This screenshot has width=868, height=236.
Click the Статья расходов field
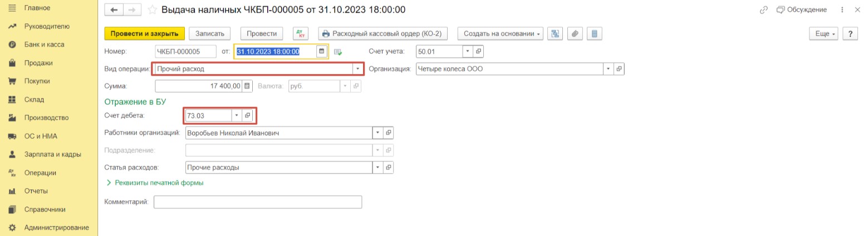278,168
